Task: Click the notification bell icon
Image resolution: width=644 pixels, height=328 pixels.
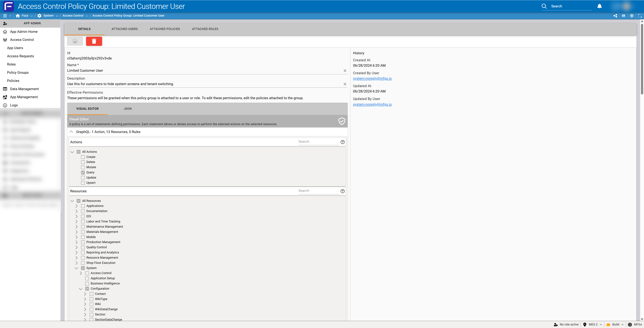Action: pyautogui.click(x=599, y=6)
